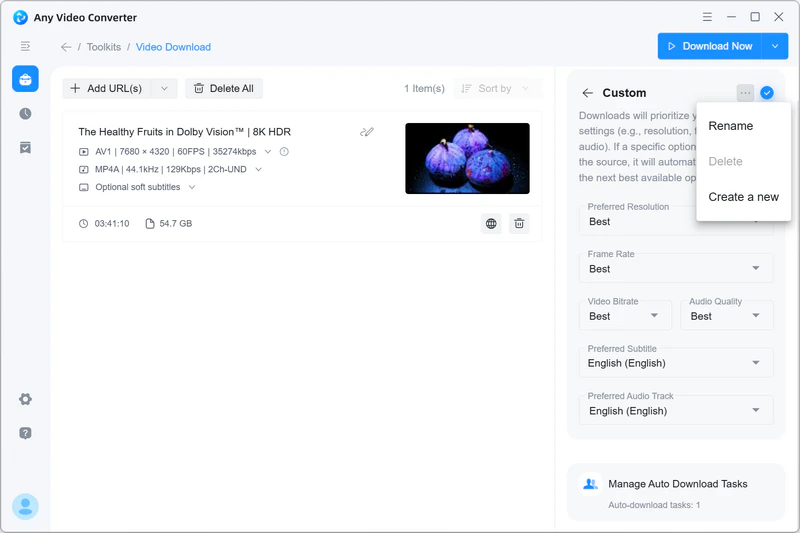
Task: Click Auto-download tasks: 1 text
Action: coord(654,505)
